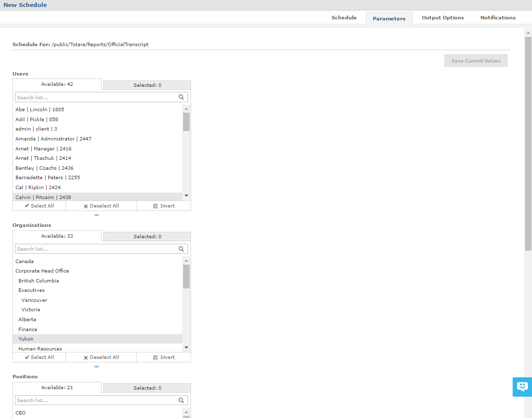The height and width of the screenshot is (418, 532).
Task: Click the search magnifier icon in Organizations list
Action: click(181, 249)
